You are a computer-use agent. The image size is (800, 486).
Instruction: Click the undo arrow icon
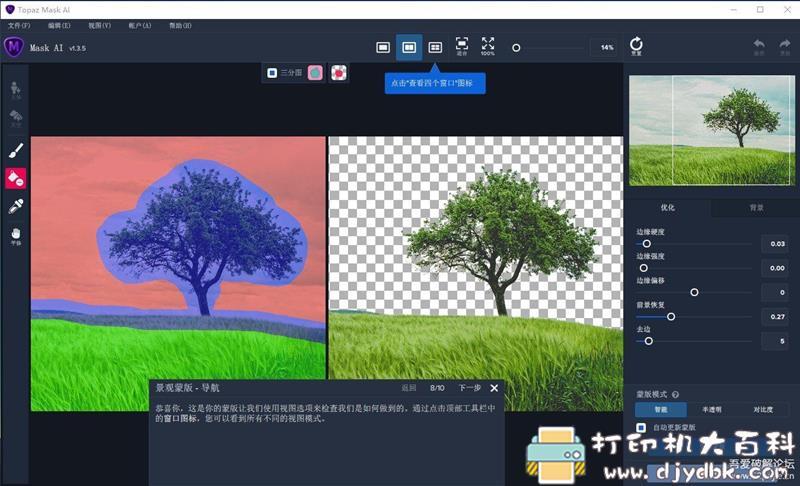[x=759, y=46]
